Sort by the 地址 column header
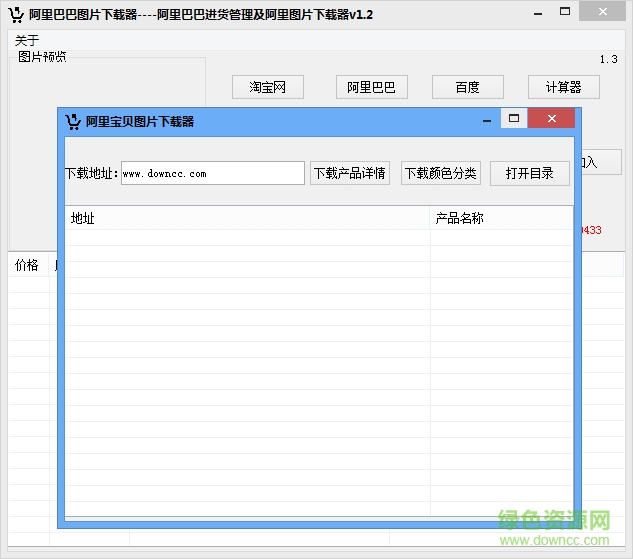The image size is (633, 559). [x=246, y=218]
